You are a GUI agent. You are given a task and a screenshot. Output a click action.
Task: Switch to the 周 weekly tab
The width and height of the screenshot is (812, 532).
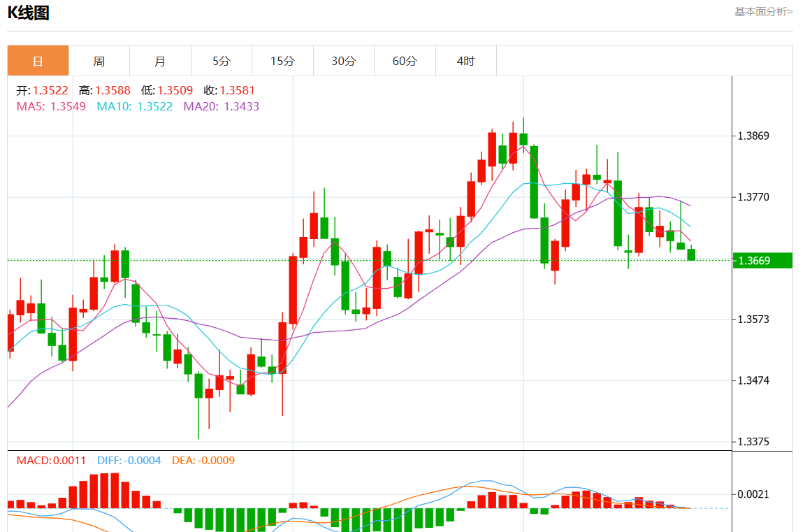pyautogui.click(x=99, y=61)
